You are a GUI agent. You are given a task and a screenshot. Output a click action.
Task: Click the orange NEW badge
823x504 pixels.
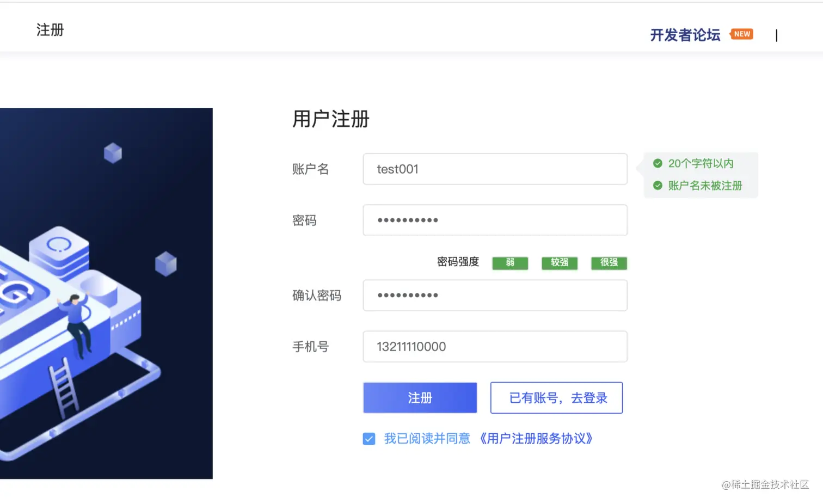point(741,34)
